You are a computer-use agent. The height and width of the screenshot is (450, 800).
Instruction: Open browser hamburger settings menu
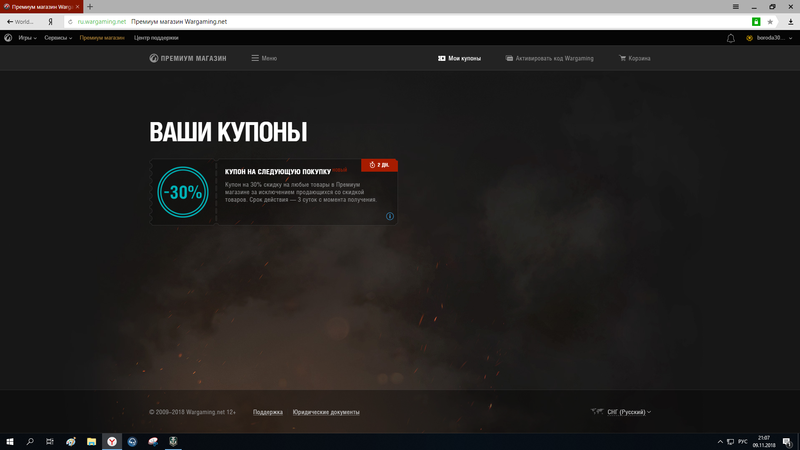(x=736, y=7)
